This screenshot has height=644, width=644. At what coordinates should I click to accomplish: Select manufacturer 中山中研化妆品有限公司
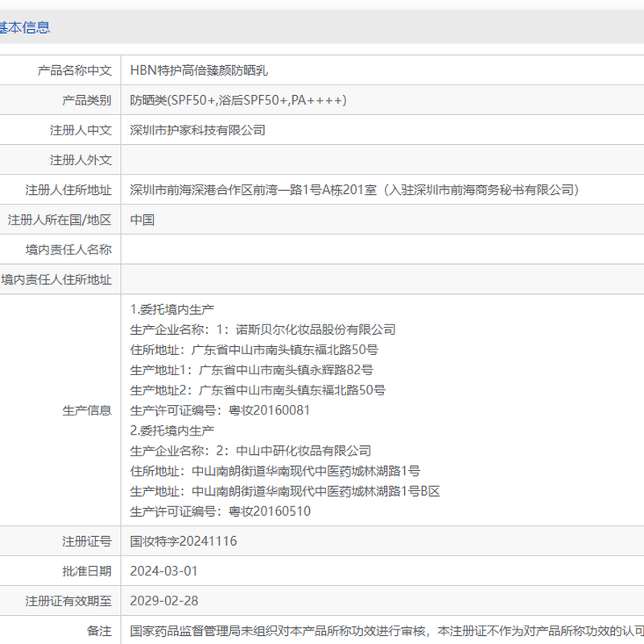pos(303,451)
